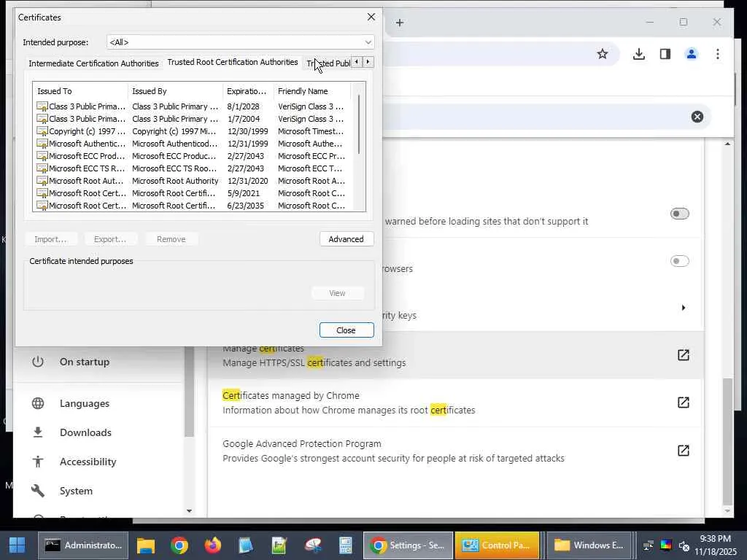This screenshot has width=747, height=560.
Task: Open Manage certificates external link icon
Action: [x=683, y=355]
